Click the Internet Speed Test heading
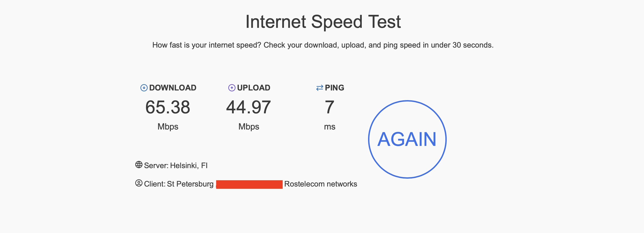644x233 pixels. tap(323, 22)
